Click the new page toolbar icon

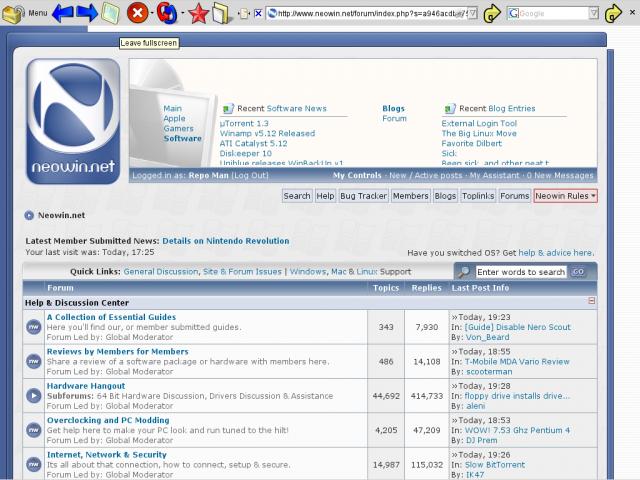[x=110, y=13]
